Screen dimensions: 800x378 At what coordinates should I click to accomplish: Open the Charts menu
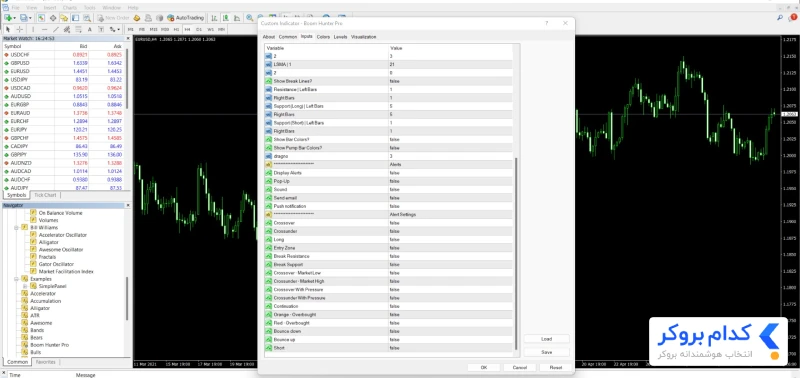[70, 8]
